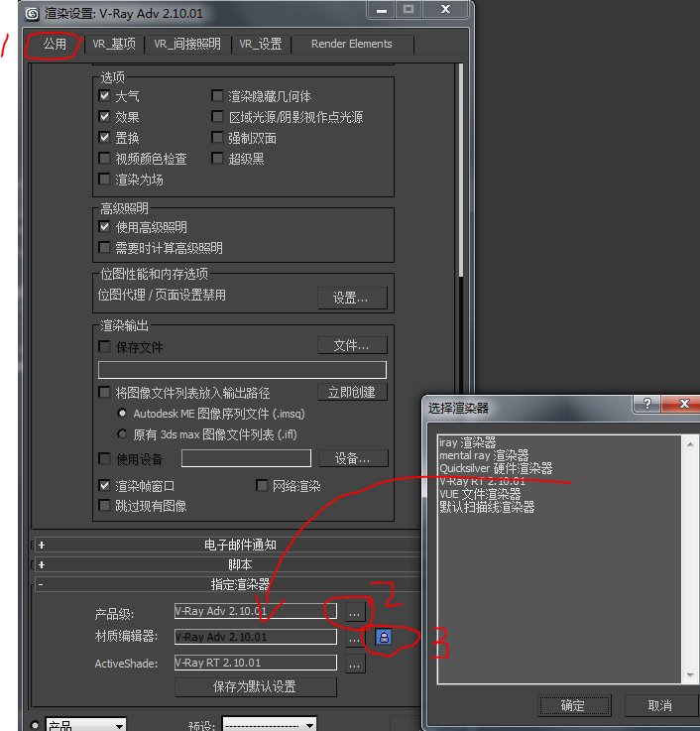Click the ActiveShade renderer name field

(256, 664)
